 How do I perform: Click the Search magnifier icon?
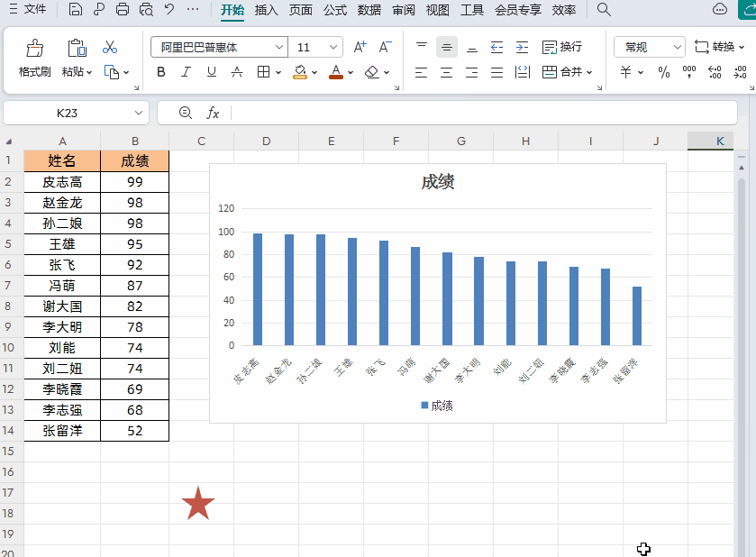604,9
